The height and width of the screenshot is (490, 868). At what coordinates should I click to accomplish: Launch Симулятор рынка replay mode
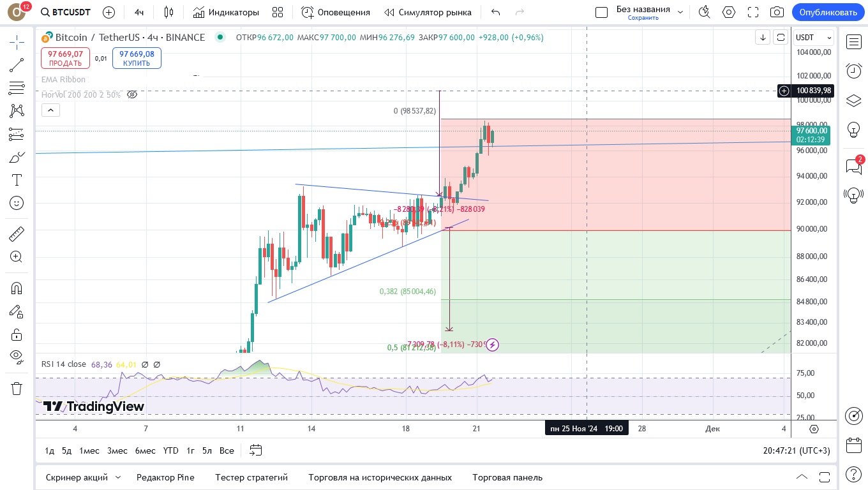tap(428, 12)
